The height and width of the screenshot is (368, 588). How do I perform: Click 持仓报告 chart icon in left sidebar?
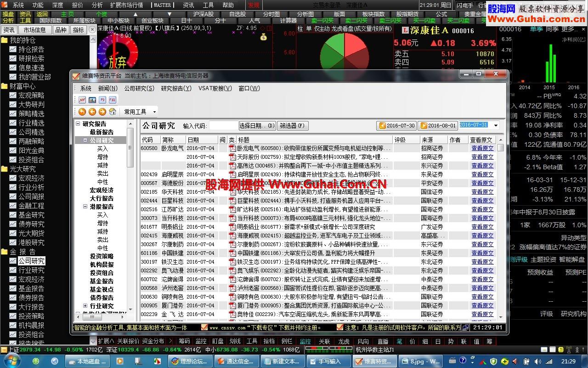(x=13, y=49)
